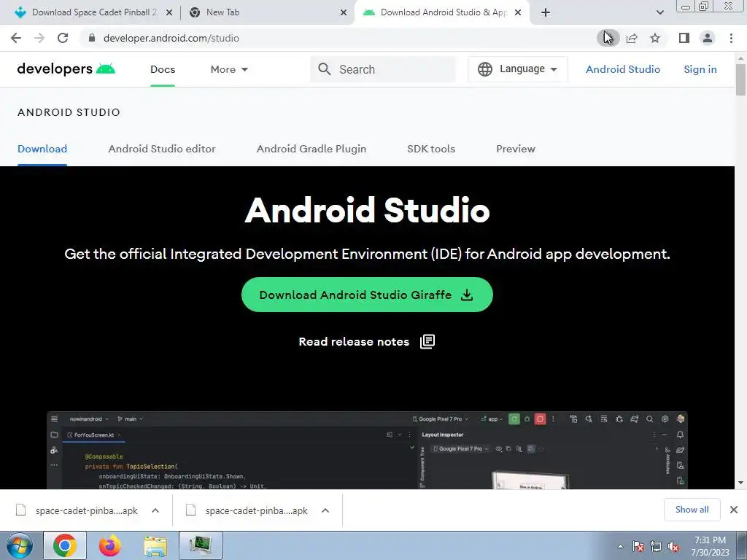Click the Sign in link
The height and width of the screenshot is (560, 747).
tap(700, 69)
